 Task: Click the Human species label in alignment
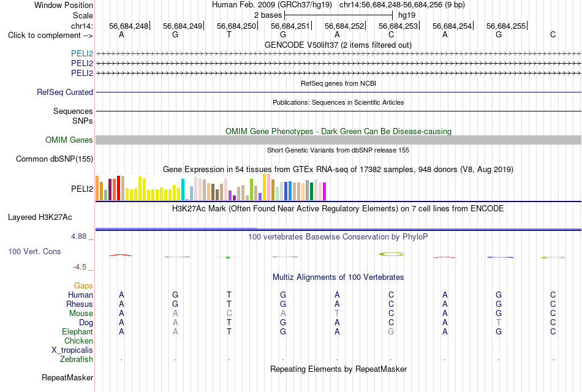click(x=80, y=295)
